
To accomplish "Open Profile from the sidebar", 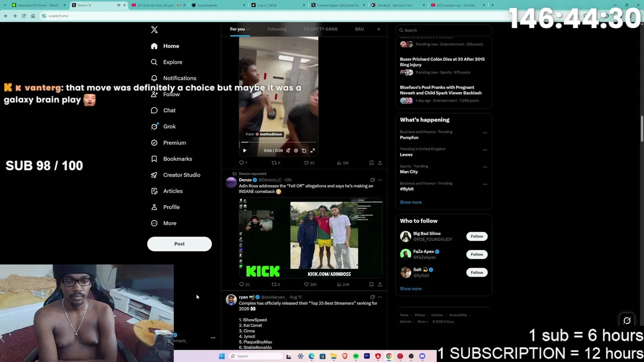I will coord(165,207).
